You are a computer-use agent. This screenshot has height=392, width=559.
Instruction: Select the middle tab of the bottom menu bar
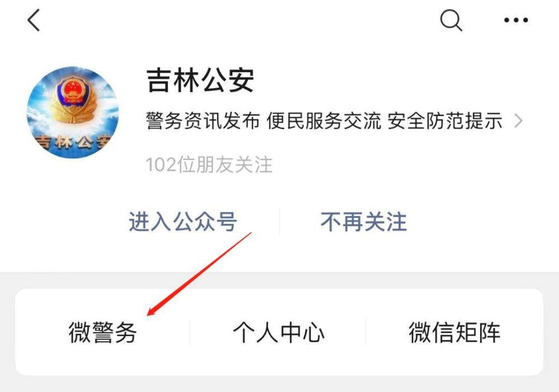coord(278,332)
